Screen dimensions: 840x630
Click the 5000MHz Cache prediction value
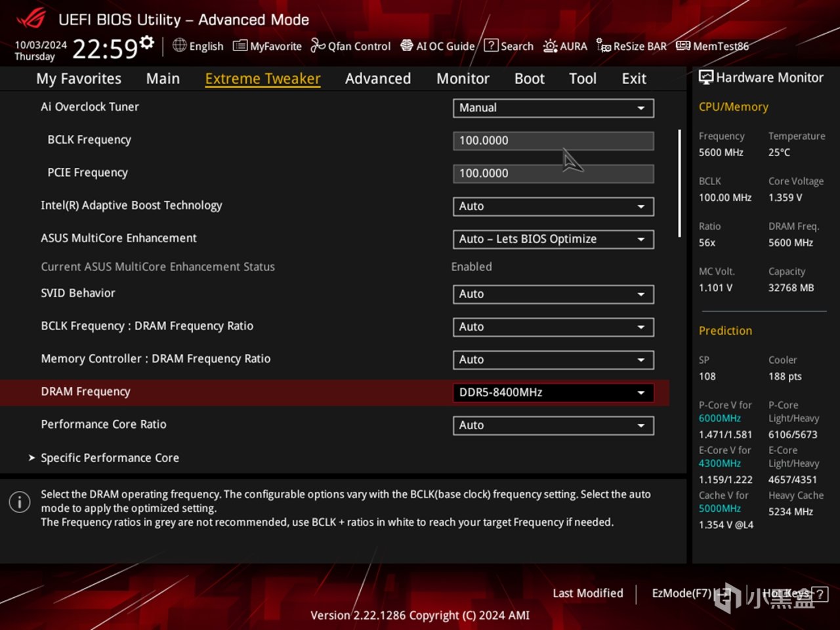pos(719,509)
